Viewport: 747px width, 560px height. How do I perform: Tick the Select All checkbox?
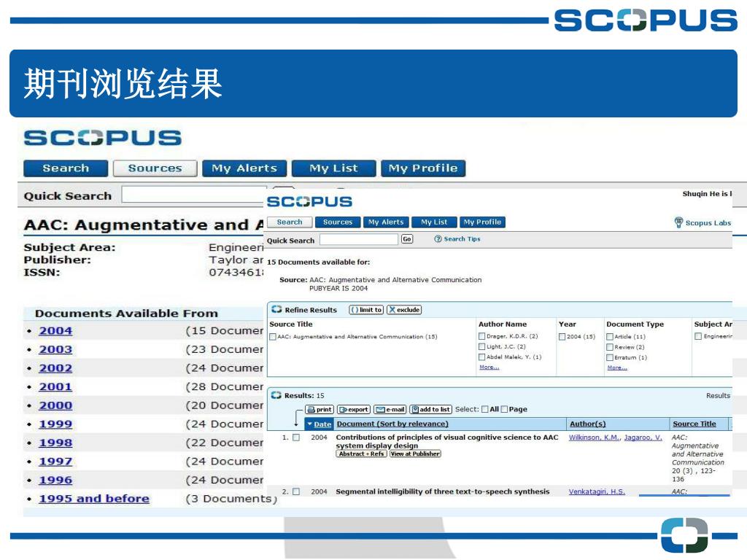(x=485, y=410)
